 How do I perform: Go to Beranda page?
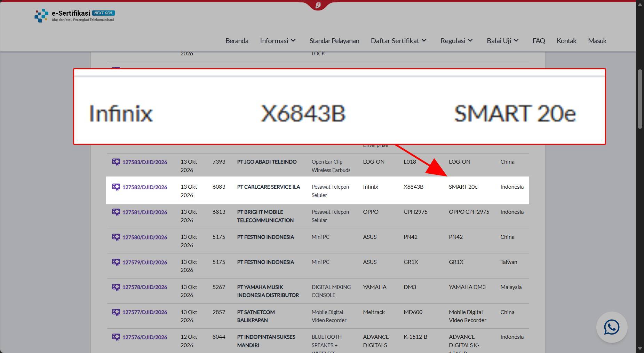tap(237, 41)
